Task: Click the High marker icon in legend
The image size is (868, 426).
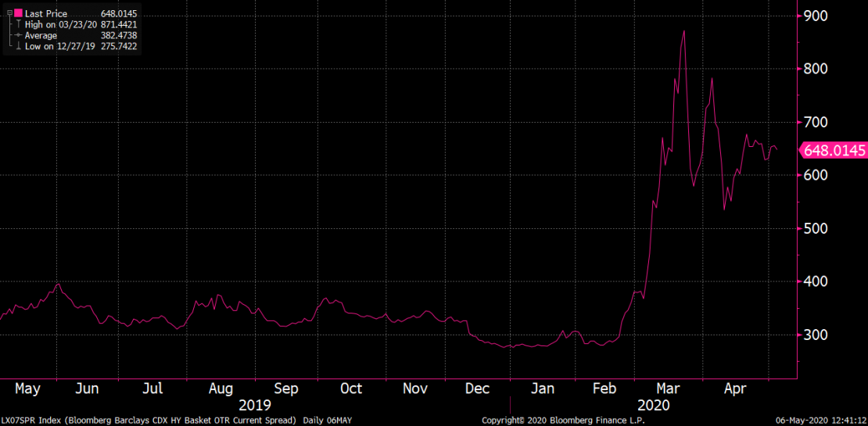Action: pyautogui.click(x=18, y=25)
